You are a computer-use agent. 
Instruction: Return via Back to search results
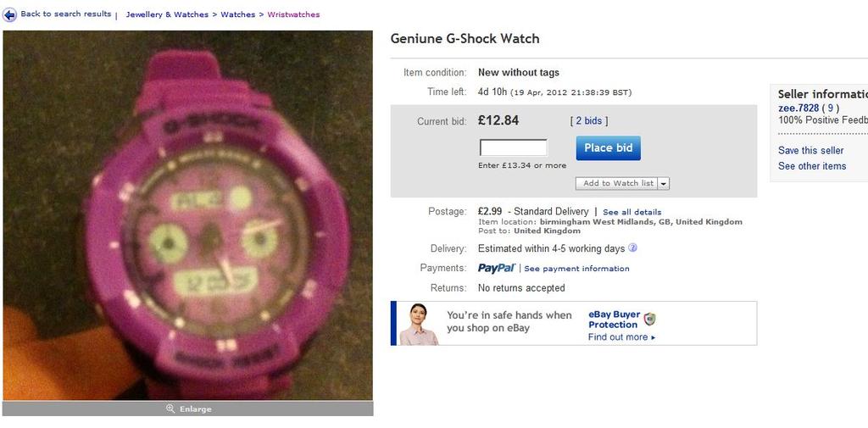click(66, 14)
